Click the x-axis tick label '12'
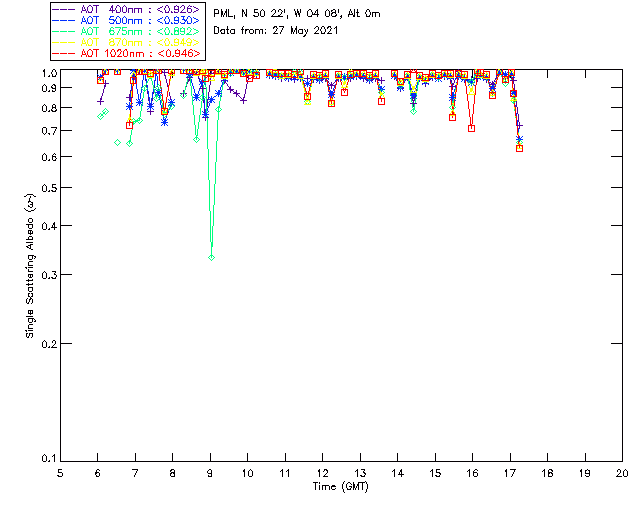640x512 pixels. point(322,473)
